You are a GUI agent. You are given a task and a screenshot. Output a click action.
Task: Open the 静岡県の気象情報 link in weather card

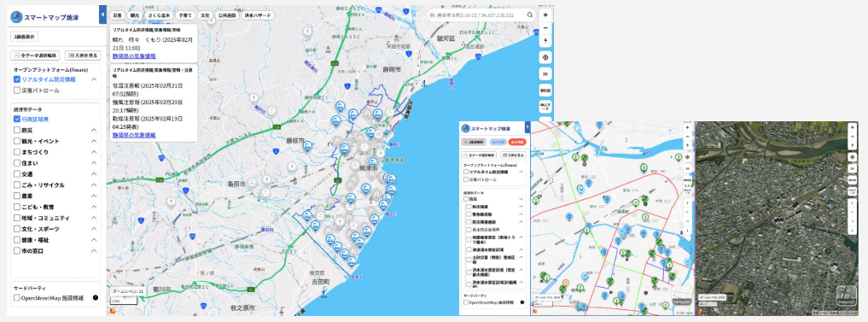click(x=134, y=56)
